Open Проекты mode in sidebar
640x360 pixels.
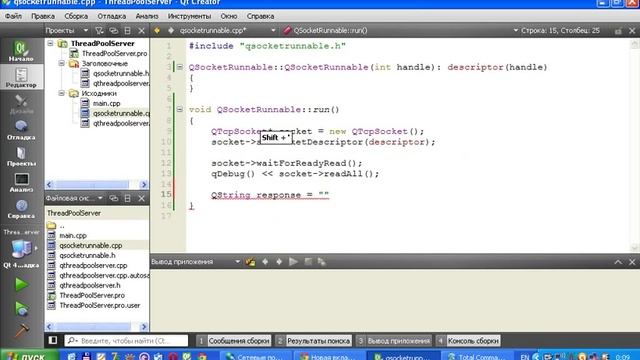(x=21, y=156)
